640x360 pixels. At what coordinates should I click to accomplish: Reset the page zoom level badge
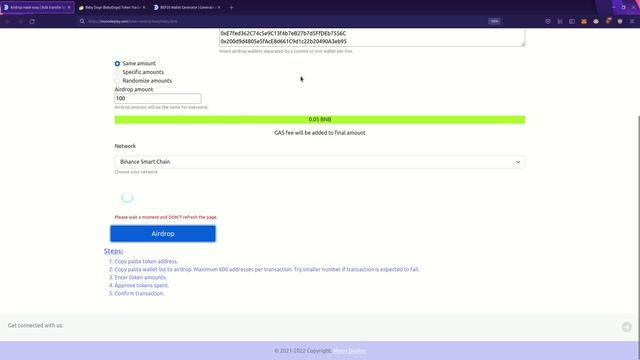[x=494, y=21]
